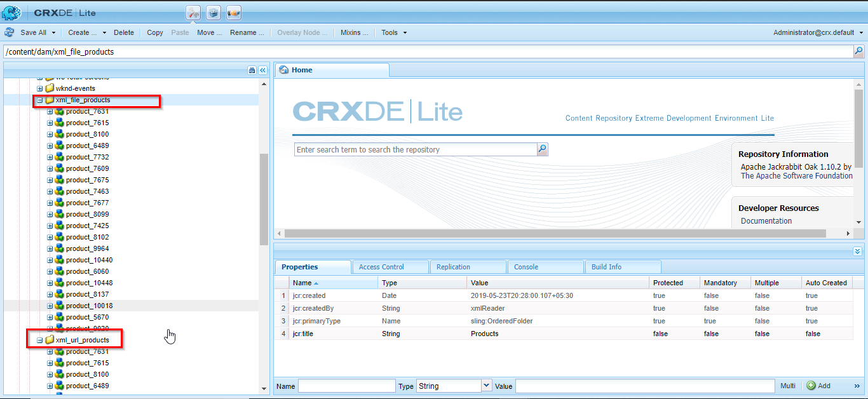Click the search magnifier beside the path field
The image size is (868, 399).
(x=858, y=51)
